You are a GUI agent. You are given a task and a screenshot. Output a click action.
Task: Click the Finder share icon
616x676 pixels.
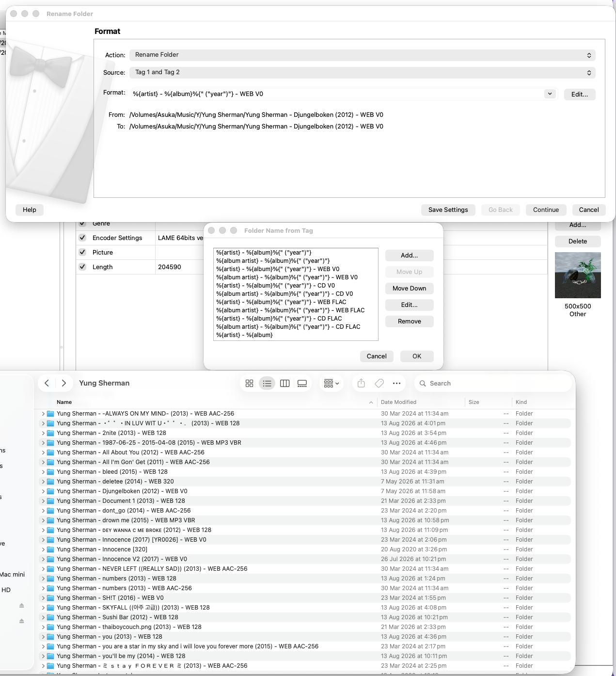(x=361, y=383)
